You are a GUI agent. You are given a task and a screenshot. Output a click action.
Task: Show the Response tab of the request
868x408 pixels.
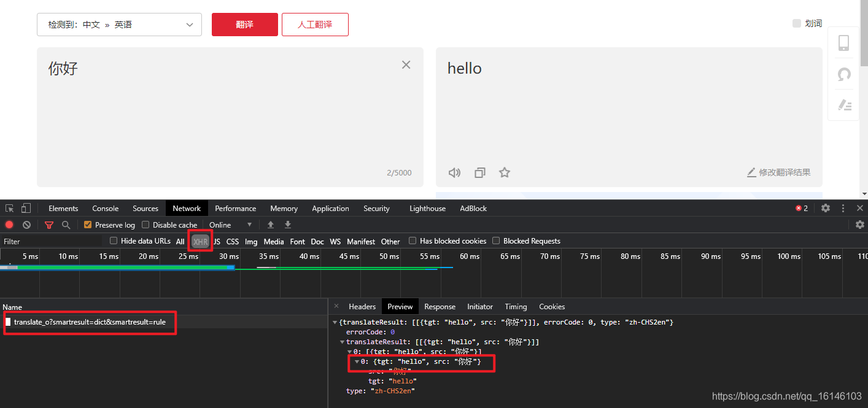pos(440,306)
